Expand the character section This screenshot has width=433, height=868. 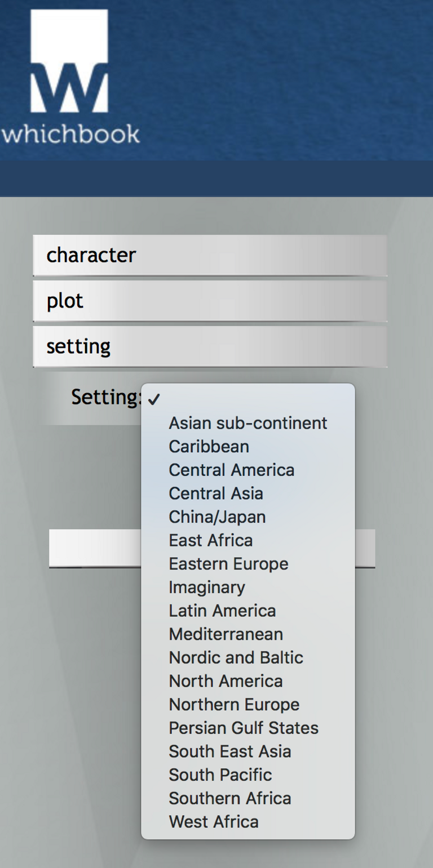tap(210, 255)
